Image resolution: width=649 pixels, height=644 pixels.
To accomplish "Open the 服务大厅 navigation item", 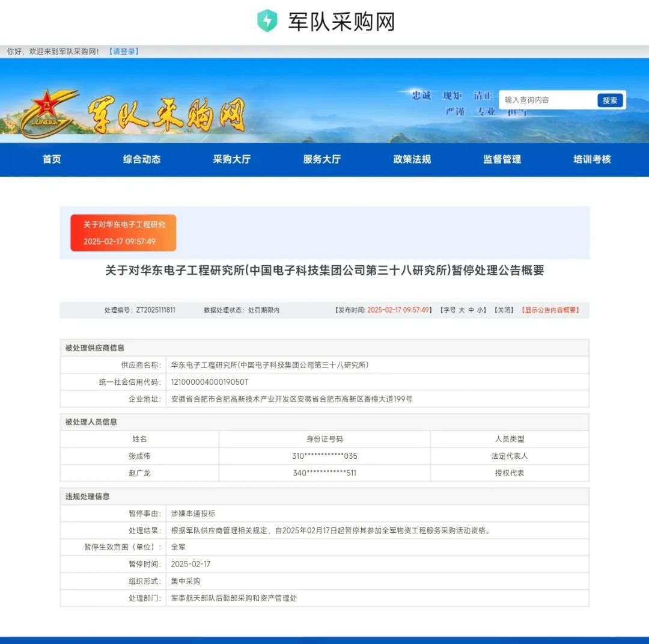I will [x=322, y=159].
